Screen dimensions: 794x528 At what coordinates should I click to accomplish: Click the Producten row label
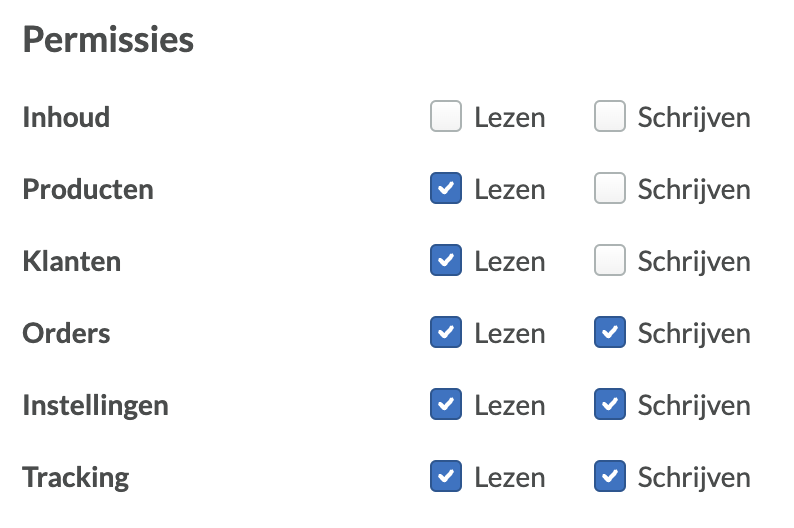[x=88, y=190]
